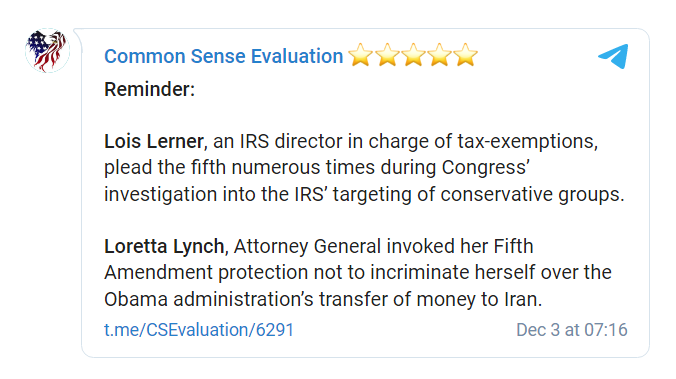Click the bold Reminder: heading
This screenshot has width=676, height=379.
[150, 90]
